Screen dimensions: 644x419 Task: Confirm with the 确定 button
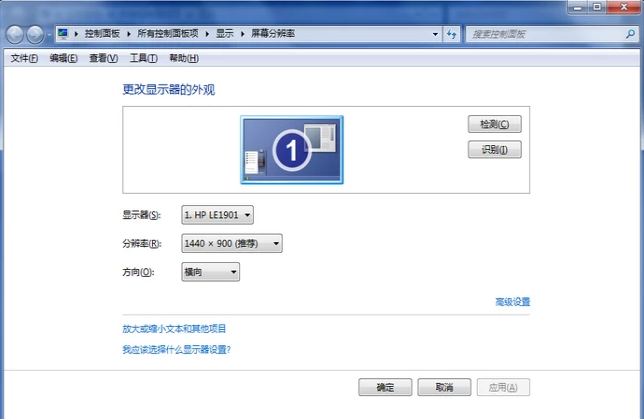click(x=385, y=387)
